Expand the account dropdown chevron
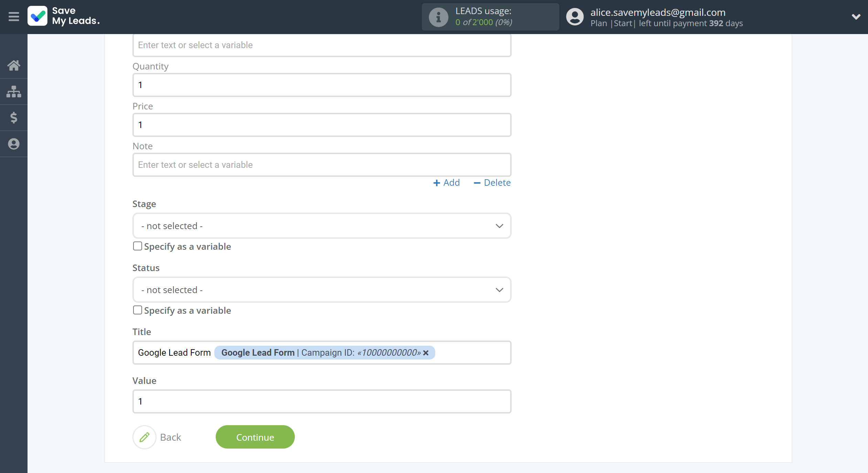The width and height of the screenshot is (868, 473). (856, 17)
